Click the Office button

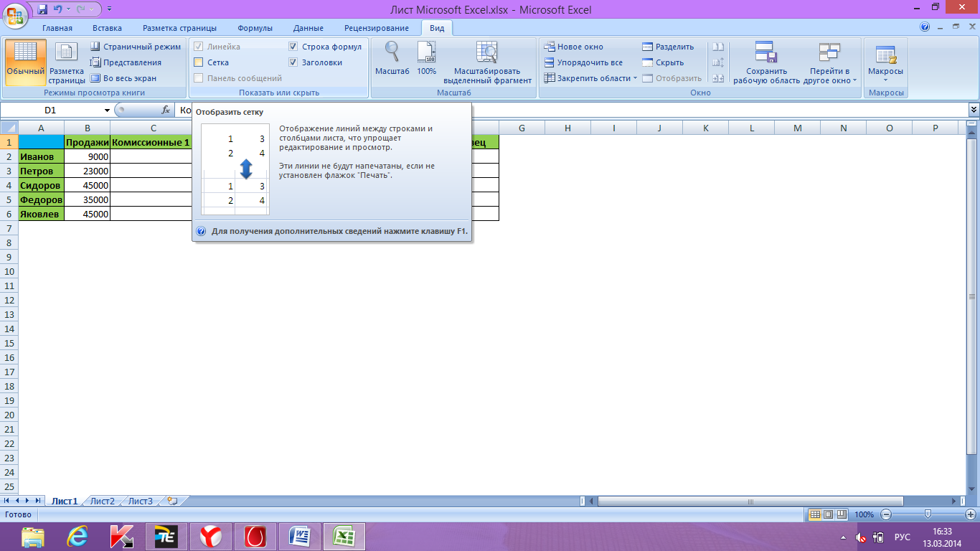click(15, 14)
